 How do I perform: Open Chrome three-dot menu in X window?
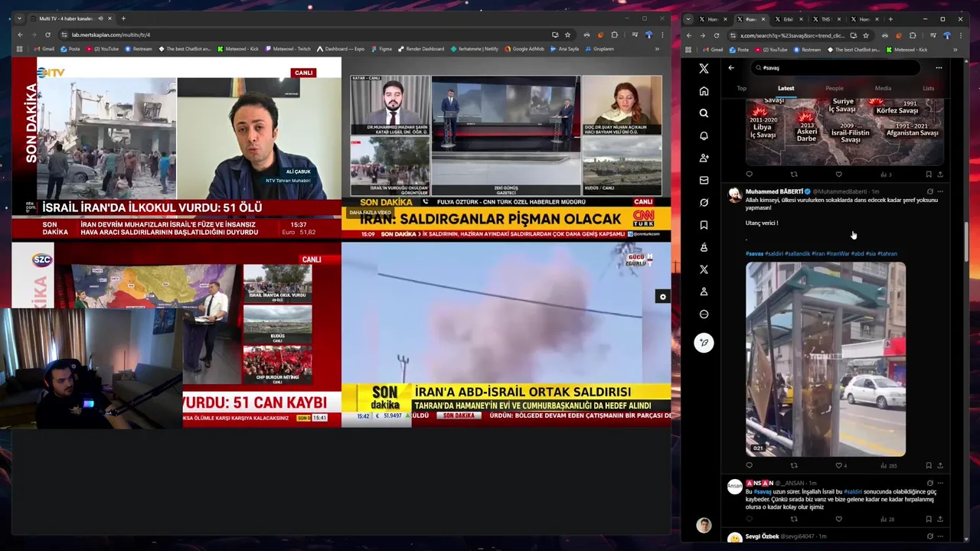pos(961,35)
